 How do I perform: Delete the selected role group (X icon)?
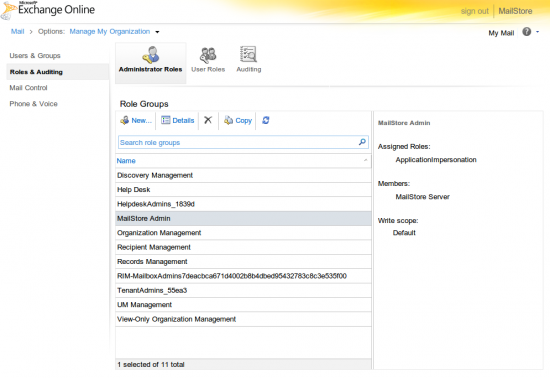click(x=208, y=120)
